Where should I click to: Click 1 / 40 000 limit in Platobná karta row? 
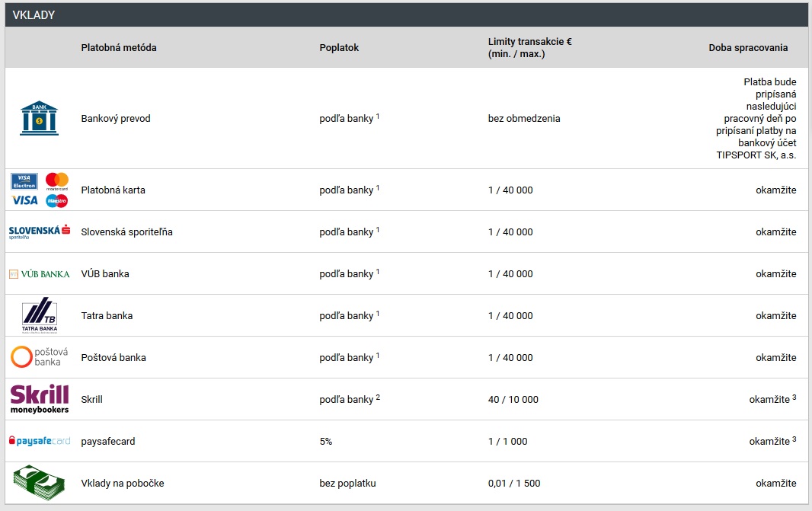(x=510, y=190)
